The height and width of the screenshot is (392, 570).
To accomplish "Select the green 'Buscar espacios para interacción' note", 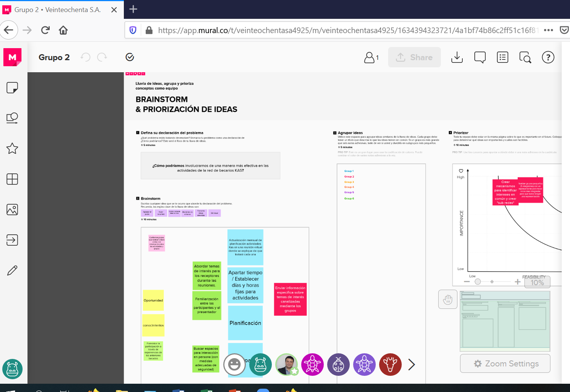I will (206, 359).
